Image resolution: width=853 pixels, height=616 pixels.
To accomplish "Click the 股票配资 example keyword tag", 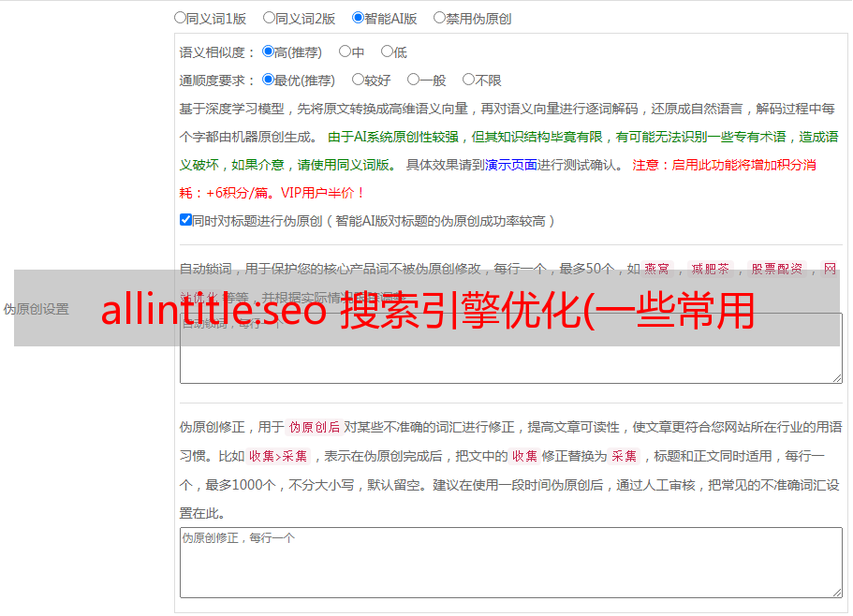I will click(x=777, y=269).
